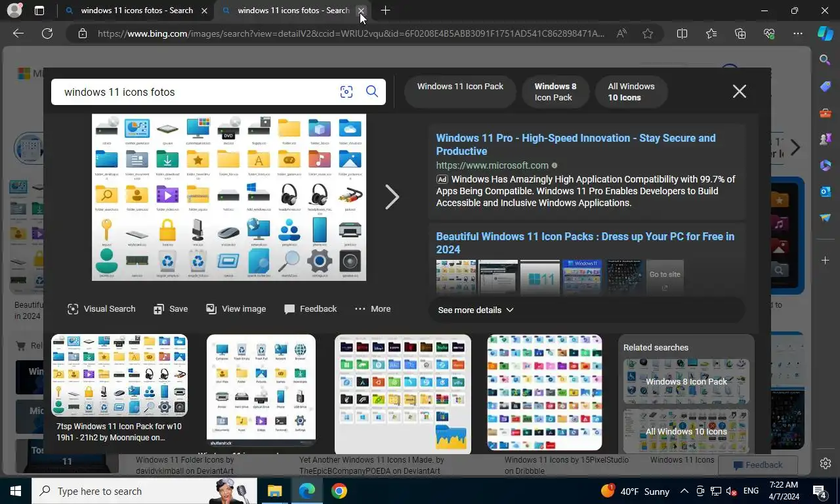The image size is (840, 504).
Task: Customize sidebar with plus icon
Action: coord(826,261)
